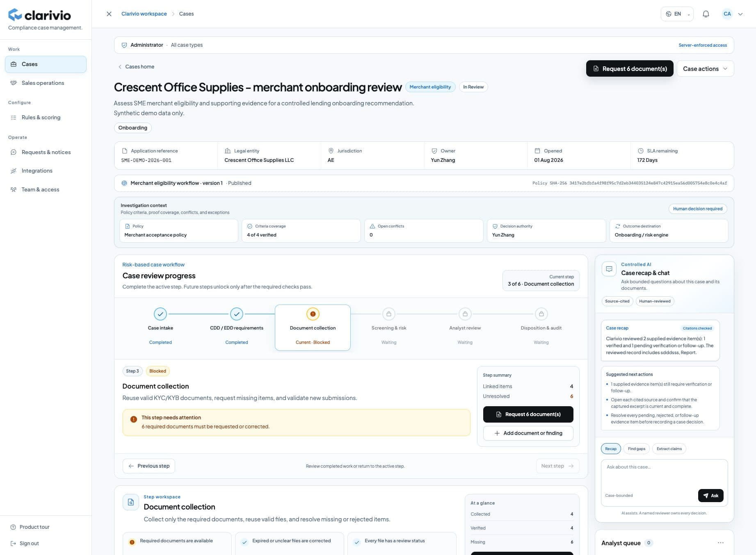Viewport: 756px width, 555px height.
Task: Click the Outcome destination refresh icon
Action: pyautogui.click(x=618, y=226)
